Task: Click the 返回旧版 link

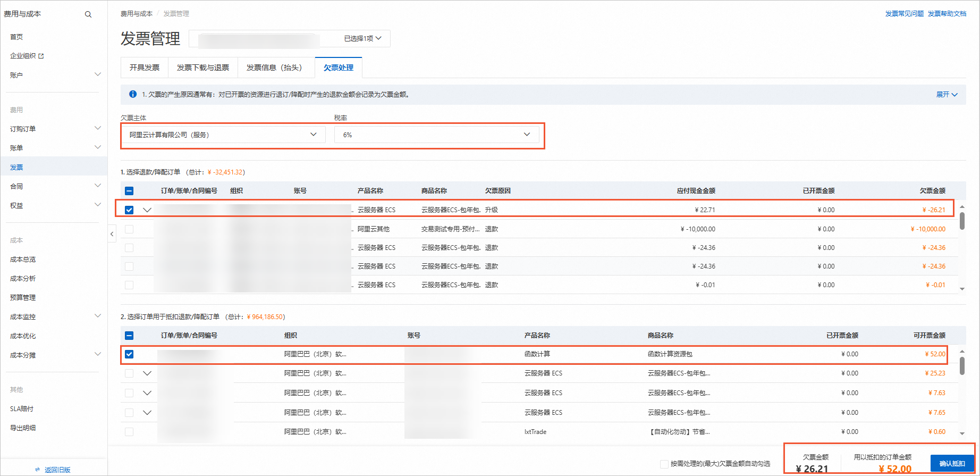Action: [x=57, y=470]
